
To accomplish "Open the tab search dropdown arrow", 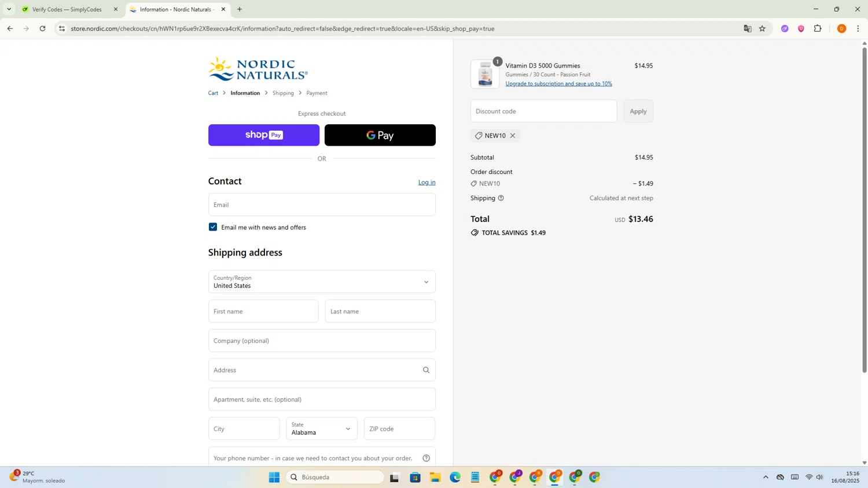I will 9,9.
